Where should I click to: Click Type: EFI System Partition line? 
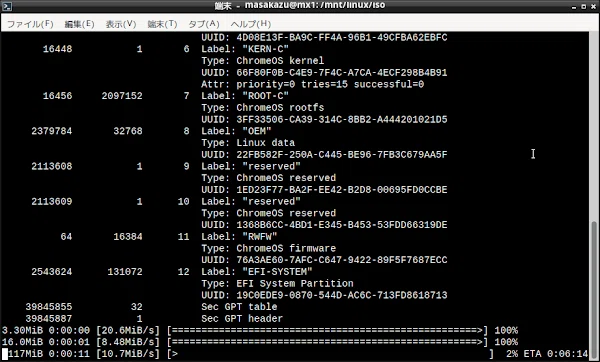[277, 284]
